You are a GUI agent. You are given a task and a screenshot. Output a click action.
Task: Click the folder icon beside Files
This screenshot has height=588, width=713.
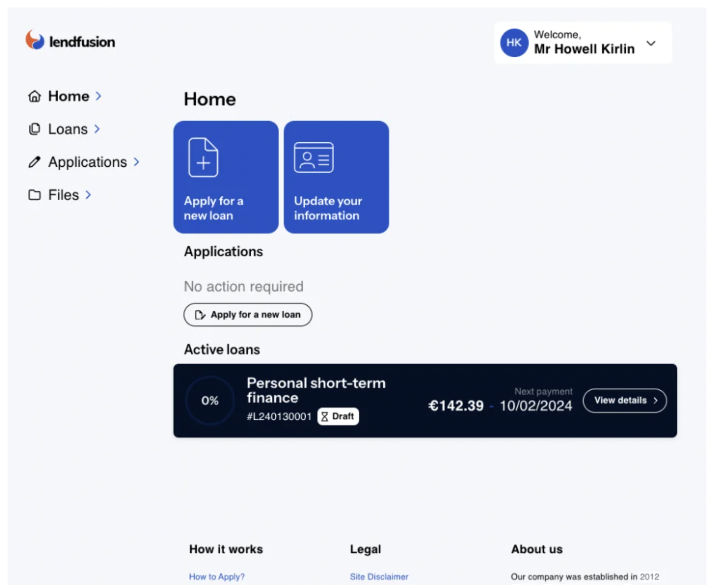click(34, 195)
